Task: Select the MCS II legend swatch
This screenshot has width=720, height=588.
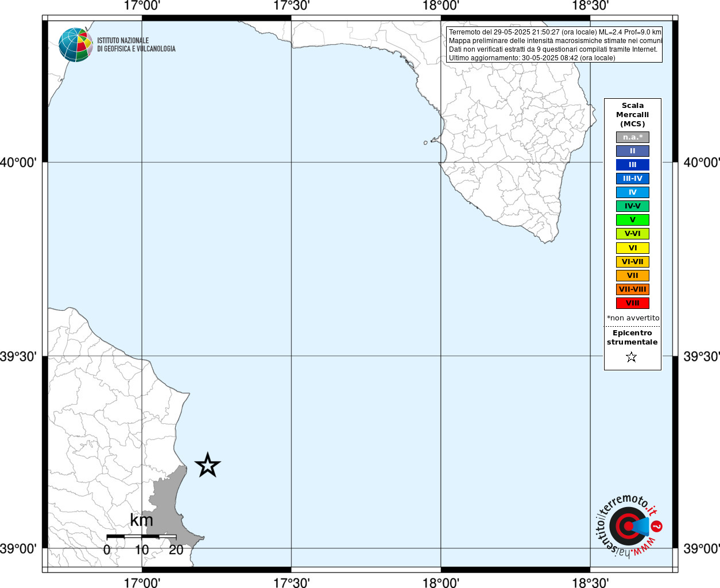Action: click(632, 151)
